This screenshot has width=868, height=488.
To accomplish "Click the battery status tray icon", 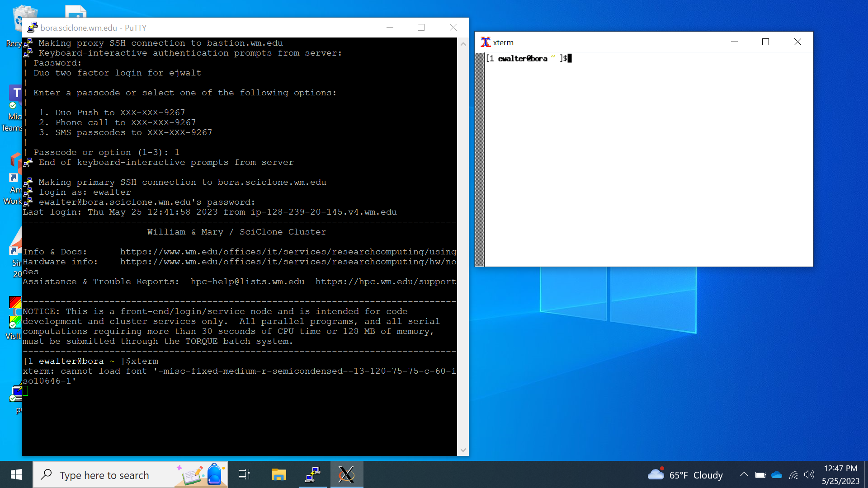I will [760, 475].
